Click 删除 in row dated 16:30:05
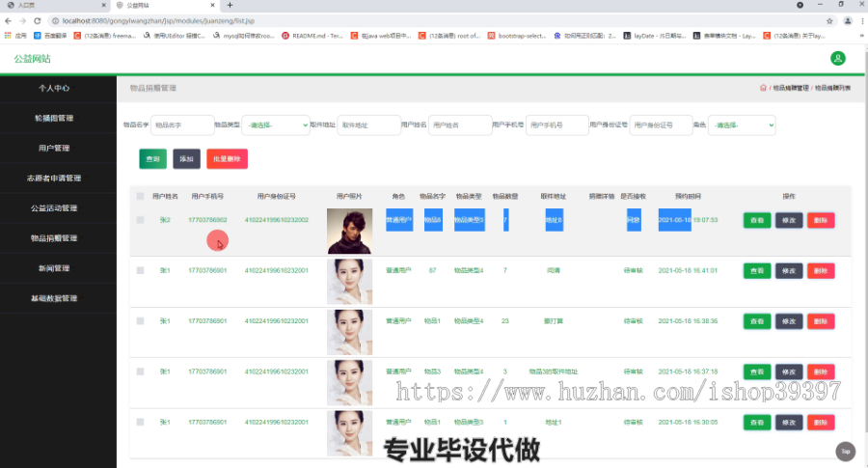This screenshot has width=868, height=468. 821,423
